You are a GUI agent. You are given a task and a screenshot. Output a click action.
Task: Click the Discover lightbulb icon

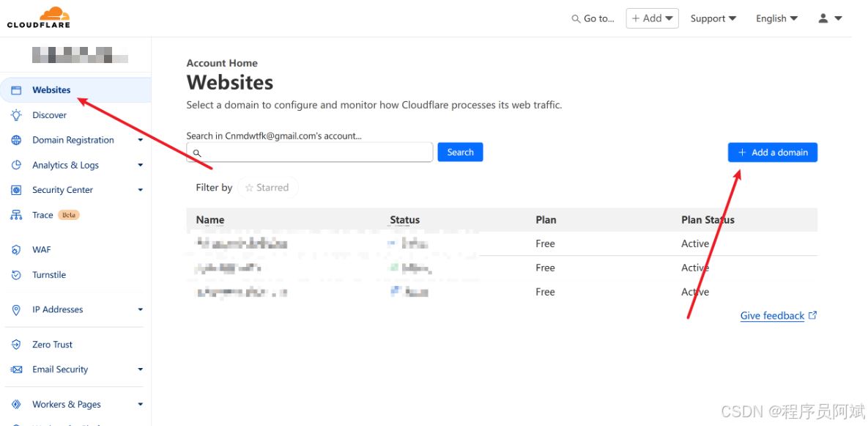tap(16, 115)
